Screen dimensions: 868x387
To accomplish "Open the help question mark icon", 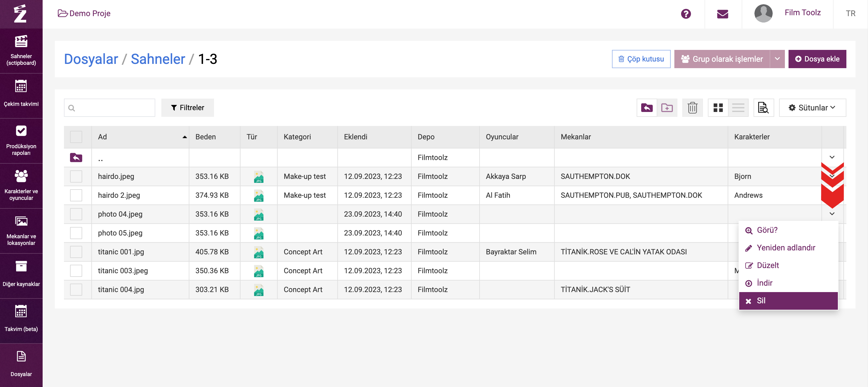I will [686, 14].
